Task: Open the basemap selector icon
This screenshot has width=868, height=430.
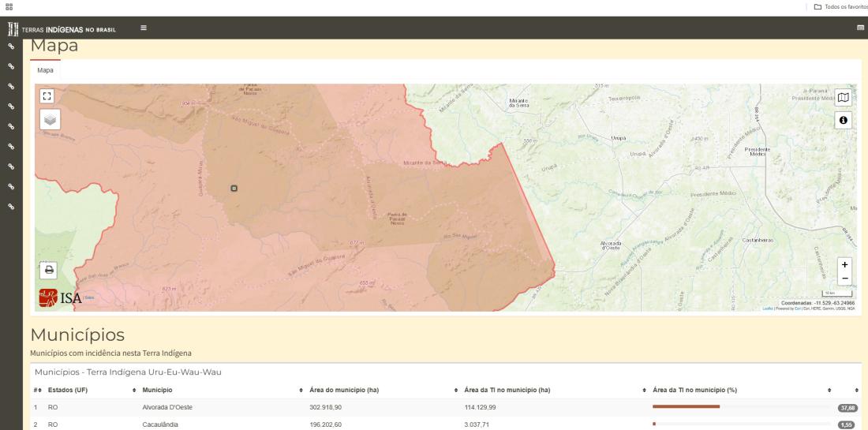Action: click(844, 97)
